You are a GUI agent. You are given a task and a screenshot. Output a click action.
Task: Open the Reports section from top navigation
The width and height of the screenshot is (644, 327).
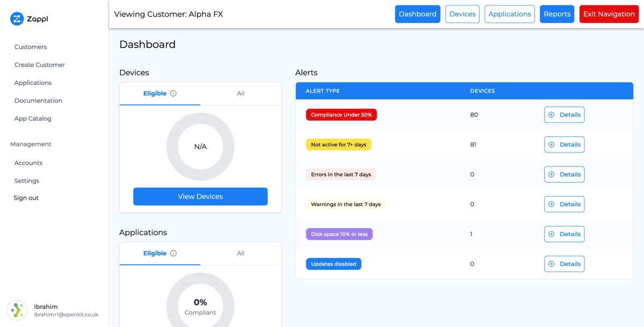pos(557,14)
